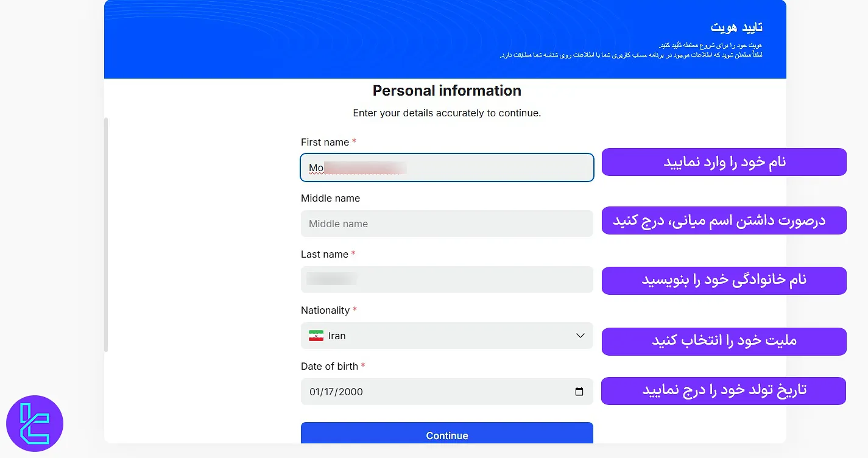
Task: Click the Personal information heading
Action: [x=446, y=90]
